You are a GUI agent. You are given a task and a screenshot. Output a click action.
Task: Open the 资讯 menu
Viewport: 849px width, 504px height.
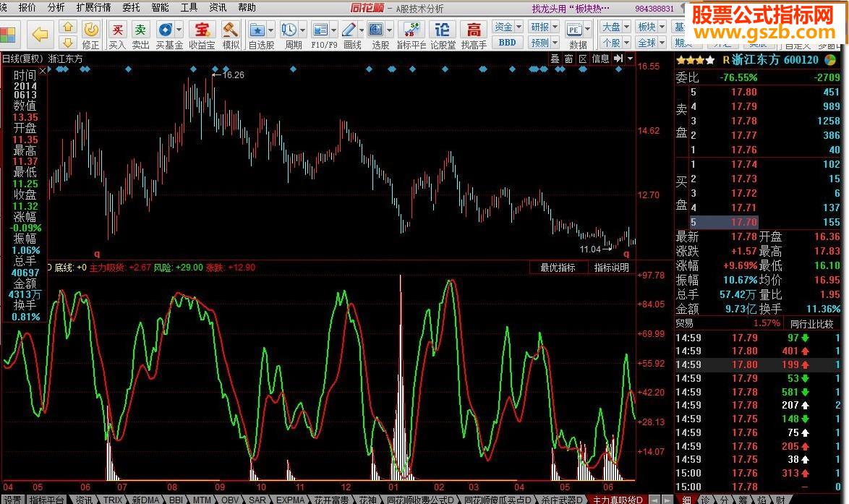pyautogui.click(x=218, y=7)
